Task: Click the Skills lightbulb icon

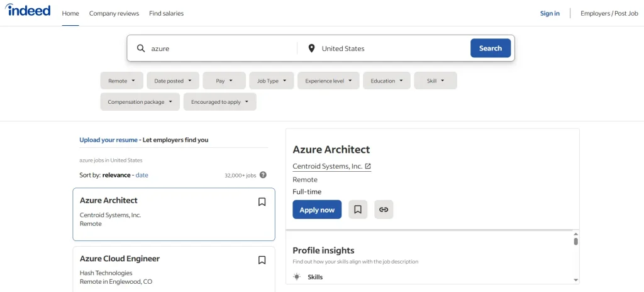Action: tap(297, 277)
